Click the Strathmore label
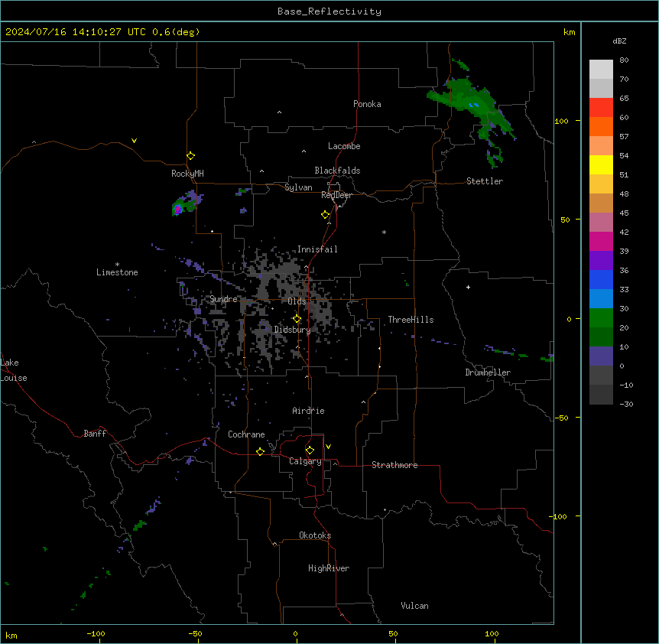The width and height of the screenshot is (659, 644). click(394, 465)
